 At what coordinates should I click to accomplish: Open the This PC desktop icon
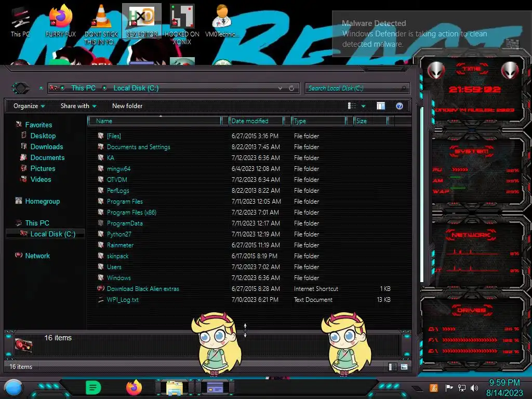point(20,22)
